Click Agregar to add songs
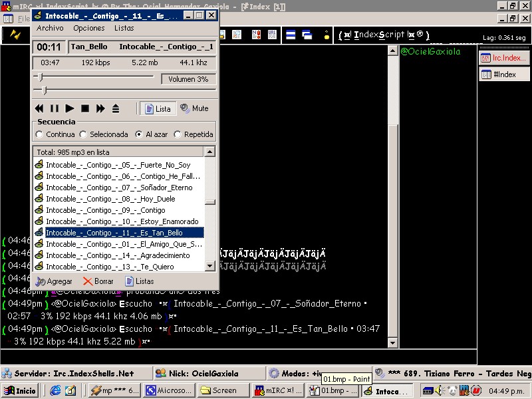This screenshot has height=399, width=532. 54,281
